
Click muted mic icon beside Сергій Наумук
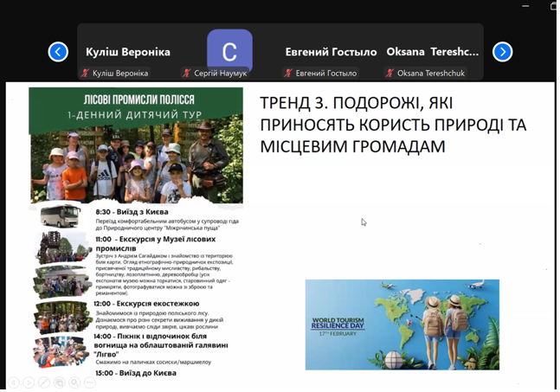pyautogui.click(x=186, y=74)
